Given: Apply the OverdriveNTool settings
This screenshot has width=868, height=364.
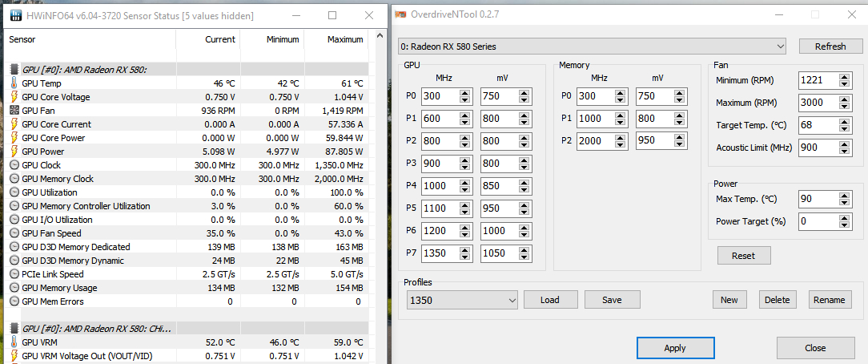Looking at the screenshot, I should point(675,349).
